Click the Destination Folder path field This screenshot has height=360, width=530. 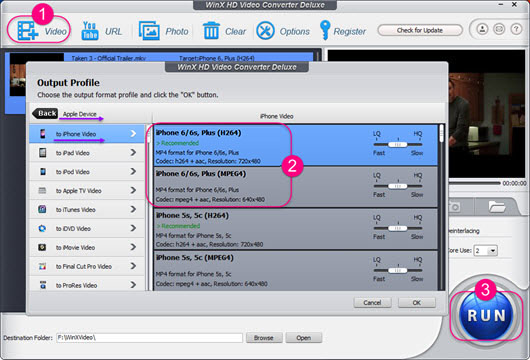[149, 337]
